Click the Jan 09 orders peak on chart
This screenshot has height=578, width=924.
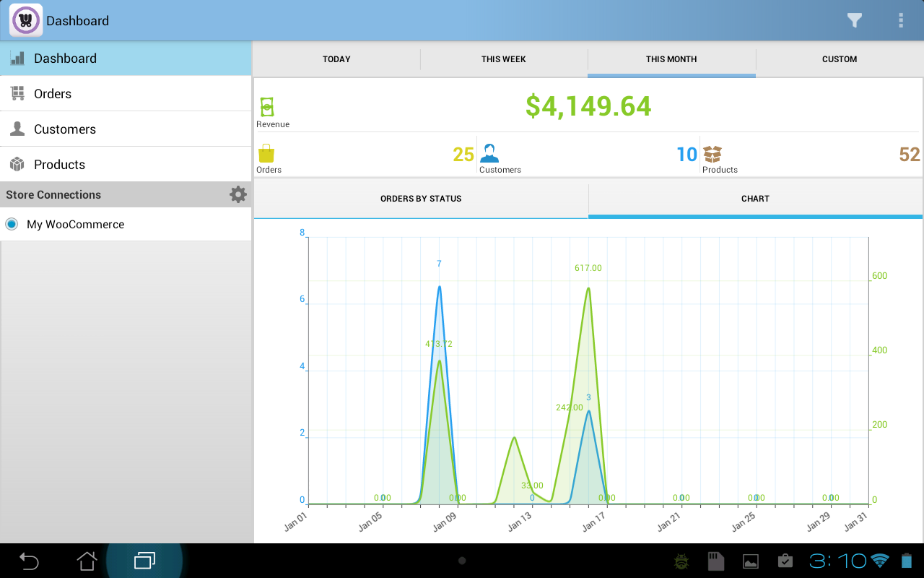pyautogui.click(x=439, y=287)
